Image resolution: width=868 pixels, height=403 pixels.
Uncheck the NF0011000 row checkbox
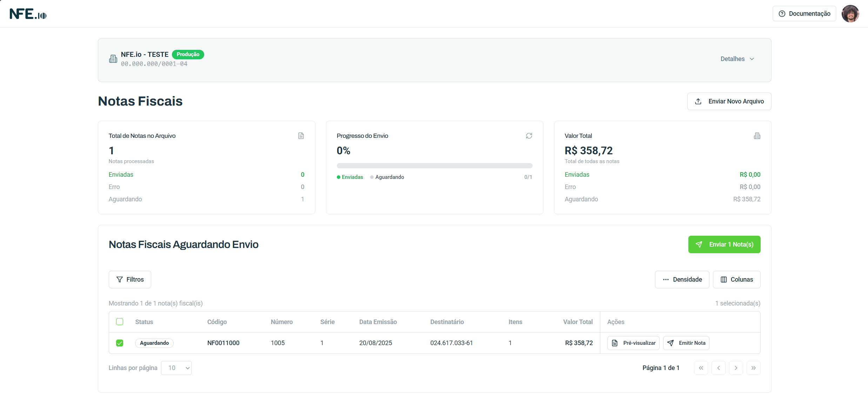pos(120,343)
